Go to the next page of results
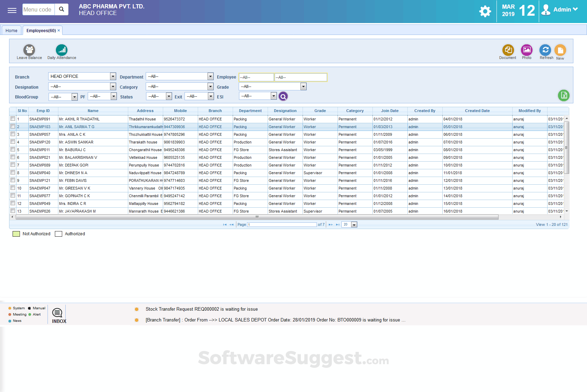This screenshot has width=587, height=392. point(331,224)
